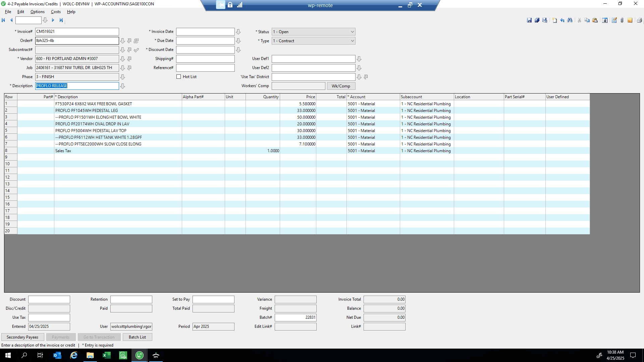Click the Save All stacked disks icon
The height and width of the screenshot is (362, 644).
(x=537, y=20)
